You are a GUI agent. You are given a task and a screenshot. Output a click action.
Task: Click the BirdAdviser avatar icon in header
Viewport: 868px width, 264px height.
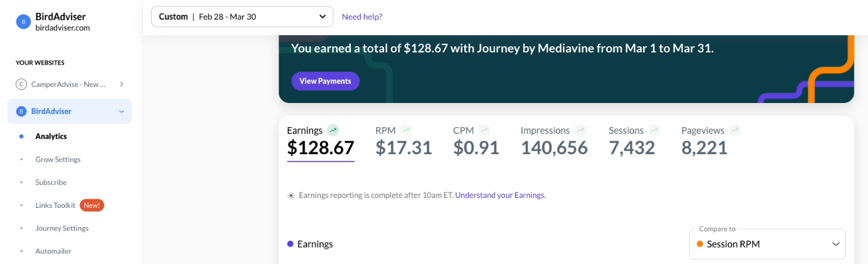point(23,22)
